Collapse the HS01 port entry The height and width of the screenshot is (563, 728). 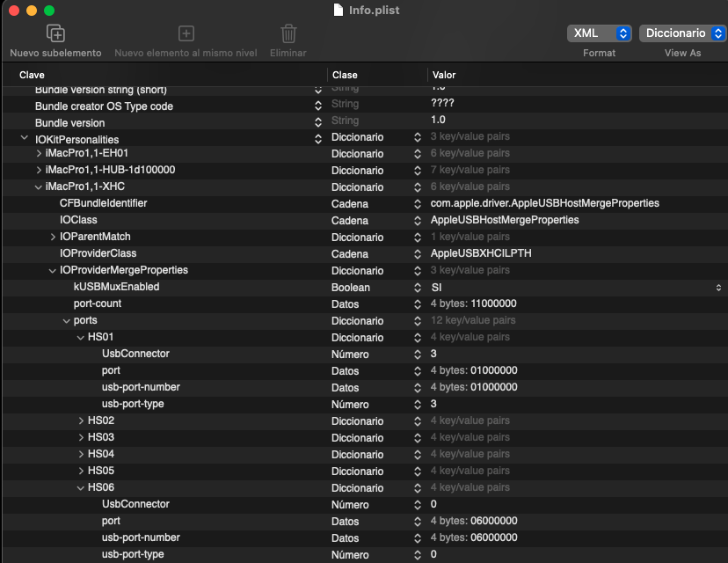tap(81, 338)
